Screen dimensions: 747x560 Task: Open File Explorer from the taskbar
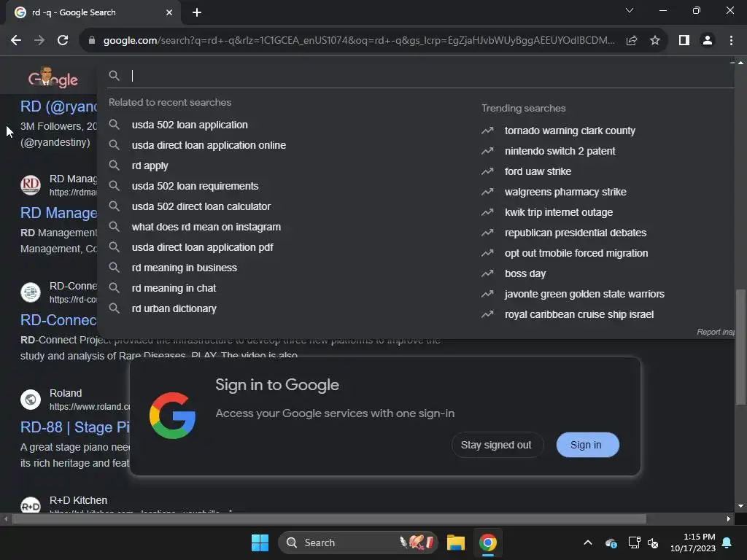click(455, 542)
